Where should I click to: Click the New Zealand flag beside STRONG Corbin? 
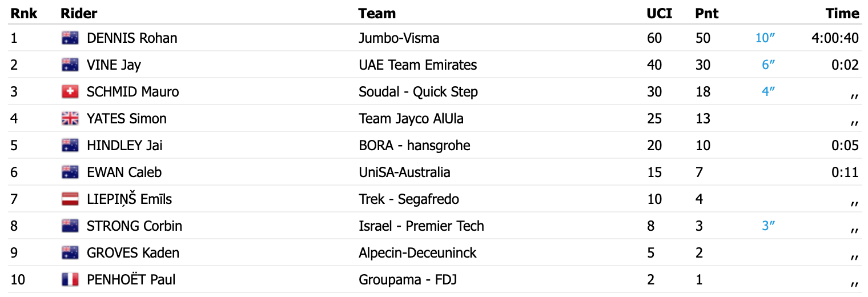tap(70, 226)
